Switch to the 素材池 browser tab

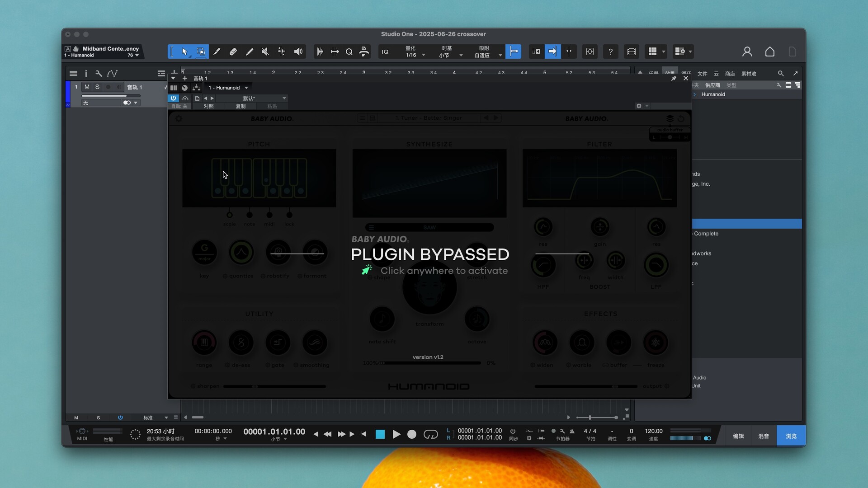click(749, 73)
